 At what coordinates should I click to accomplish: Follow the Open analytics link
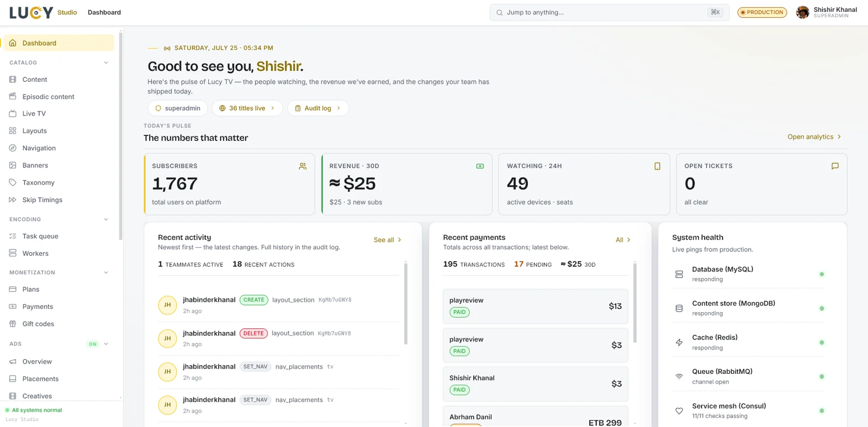tap(814, 137)
